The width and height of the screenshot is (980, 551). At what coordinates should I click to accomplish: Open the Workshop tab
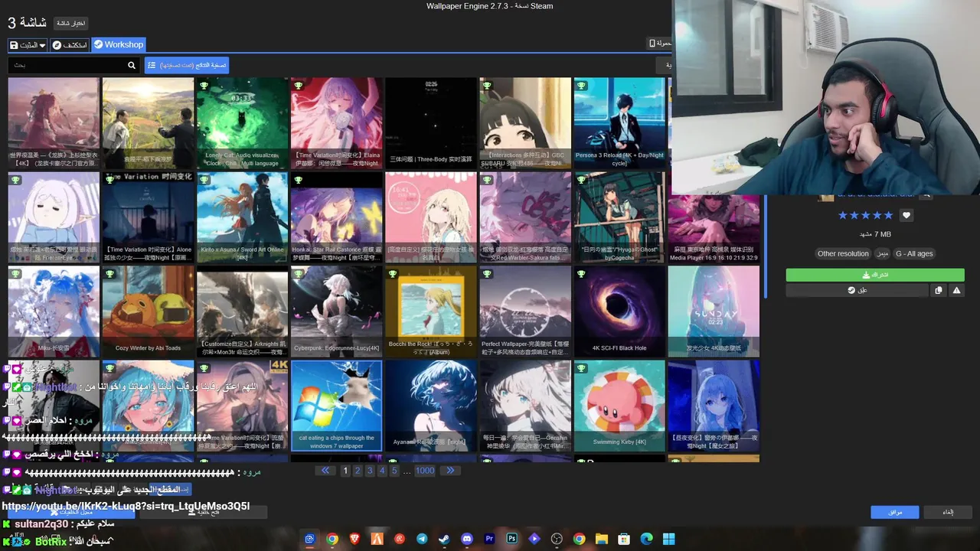119,44
